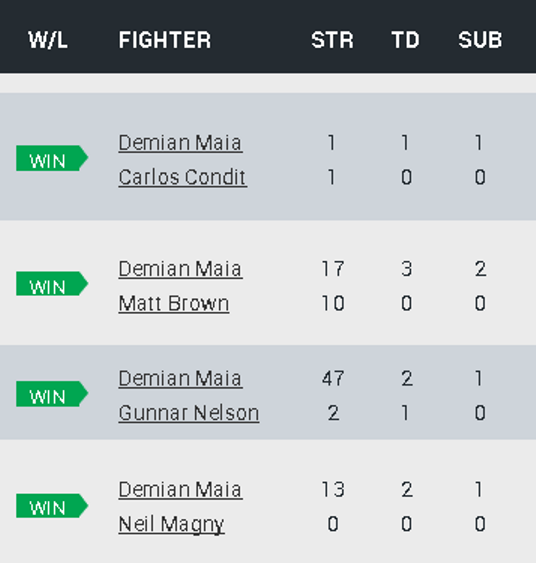Image resolution: width=536 pixels, height=563 pixels.
Task: Open Demian Maia link above Carlos Condit
Action: (180, 143)
